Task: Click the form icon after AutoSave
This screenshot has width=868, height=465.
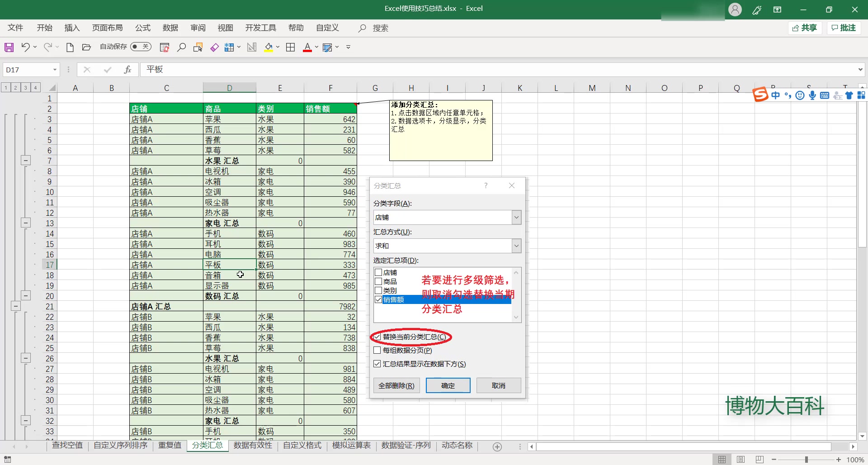Action: 165,47
